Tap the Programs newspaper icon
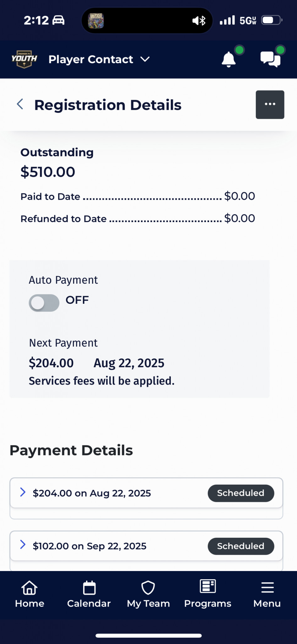This screenshot has width=297, height=644. [208, 586]
